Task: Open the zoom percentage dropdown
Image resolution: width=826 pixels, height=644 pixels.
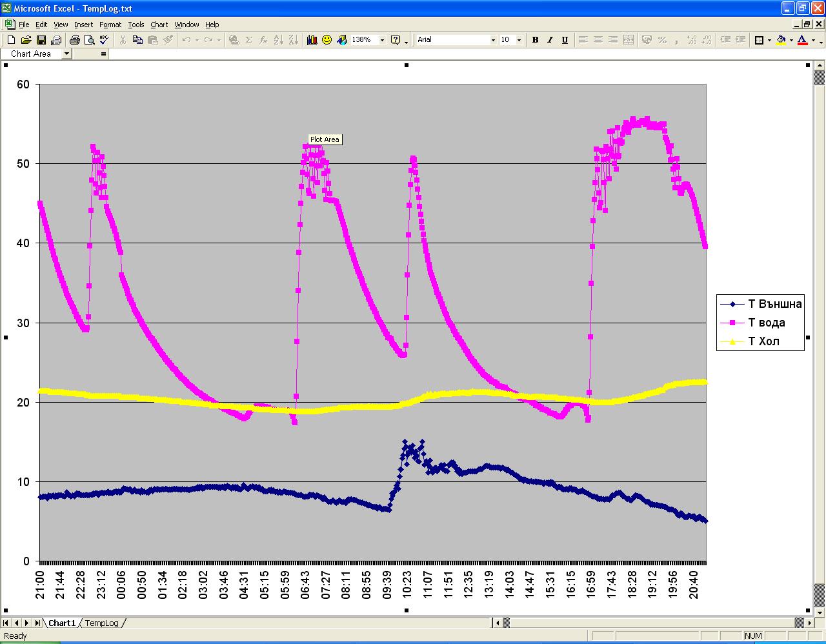Action: (382, 40)
